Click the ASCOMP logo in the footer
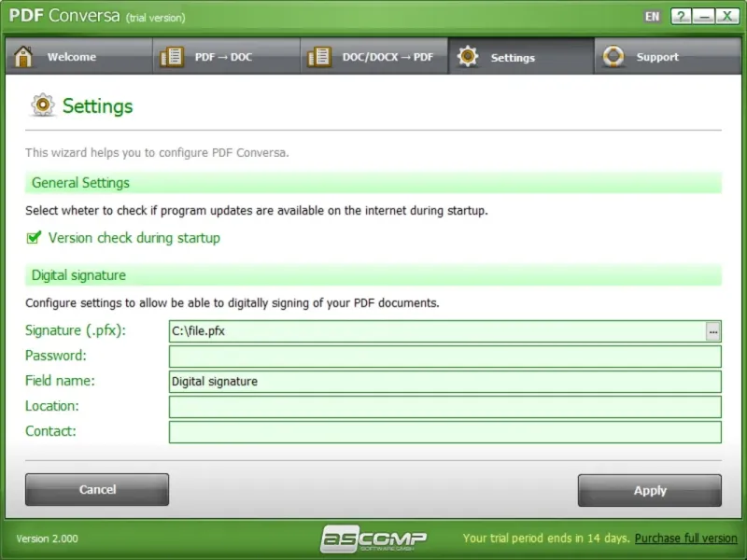 coord(373,539)
